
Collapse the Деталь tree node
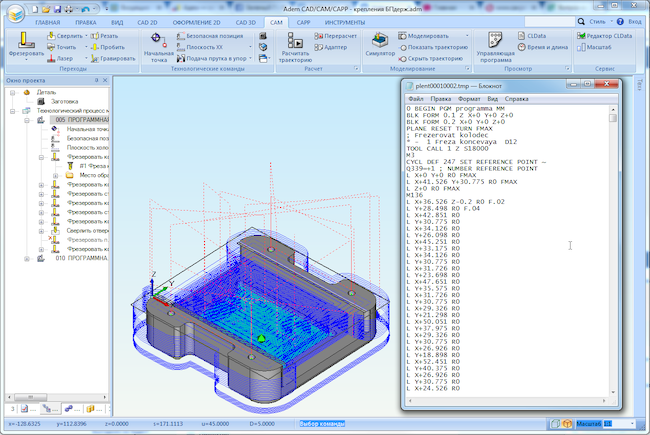[13, 91]
